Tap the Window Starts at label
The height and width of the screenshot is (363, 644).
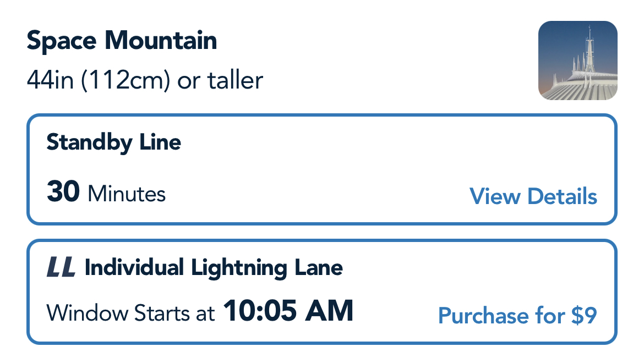[130, 313]
